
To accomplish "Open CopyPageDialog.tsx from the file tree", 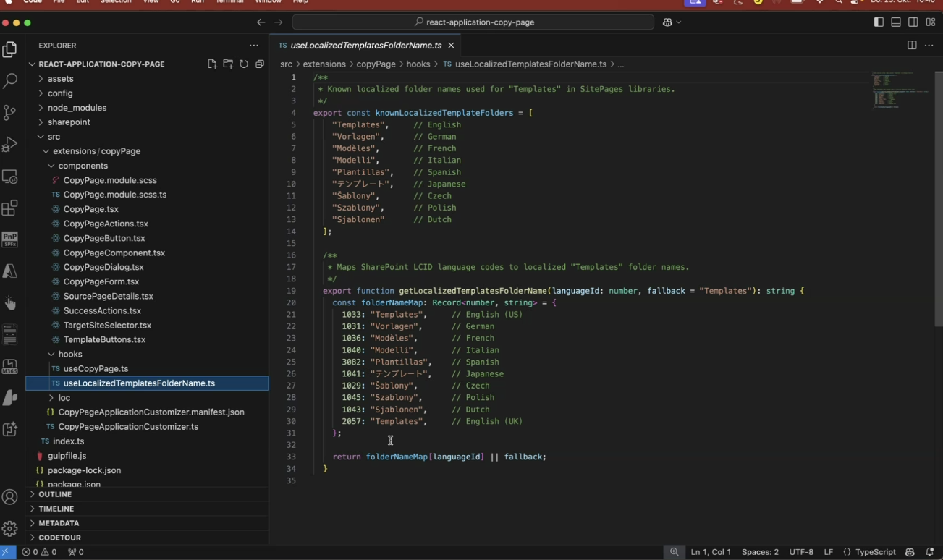I will point(103,267).
